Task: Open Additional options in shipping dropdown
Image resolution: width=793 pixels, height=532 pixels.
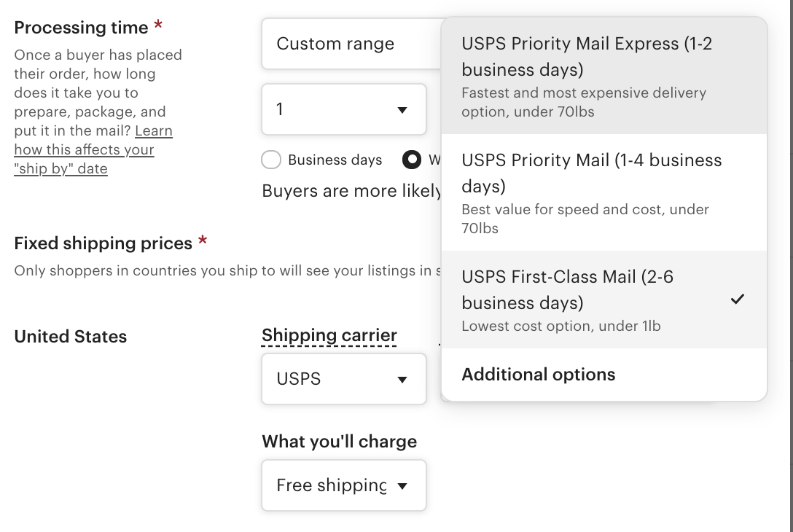Action: tap(538, 374)
